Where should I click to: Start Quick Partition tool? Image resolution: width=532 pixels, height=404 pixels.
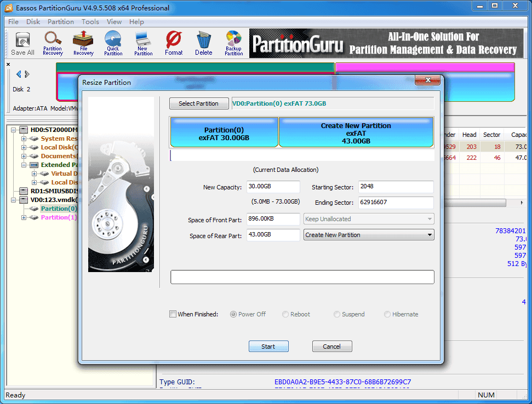tap(113, 44)
